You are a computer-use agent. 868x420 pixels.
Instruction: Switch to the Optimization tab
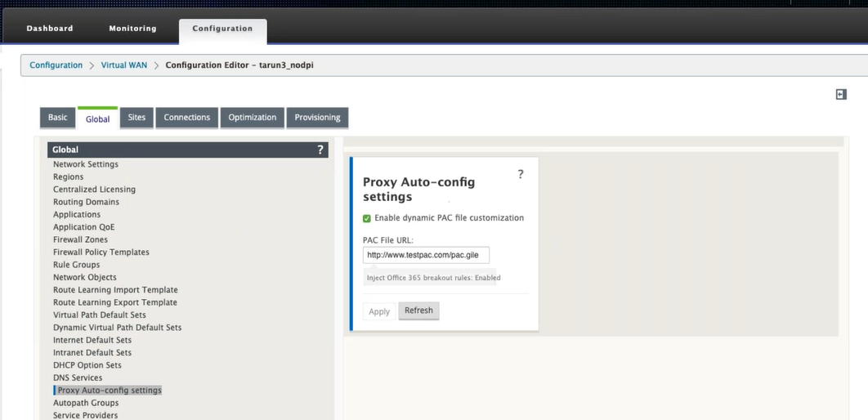pyautogui.click(x=252, y=118)
